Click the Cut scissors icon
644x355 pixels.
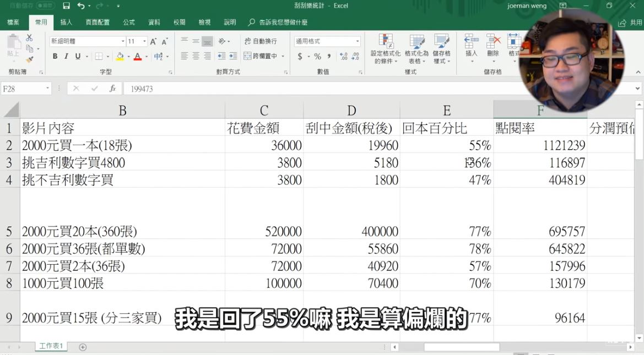point(29,38)
